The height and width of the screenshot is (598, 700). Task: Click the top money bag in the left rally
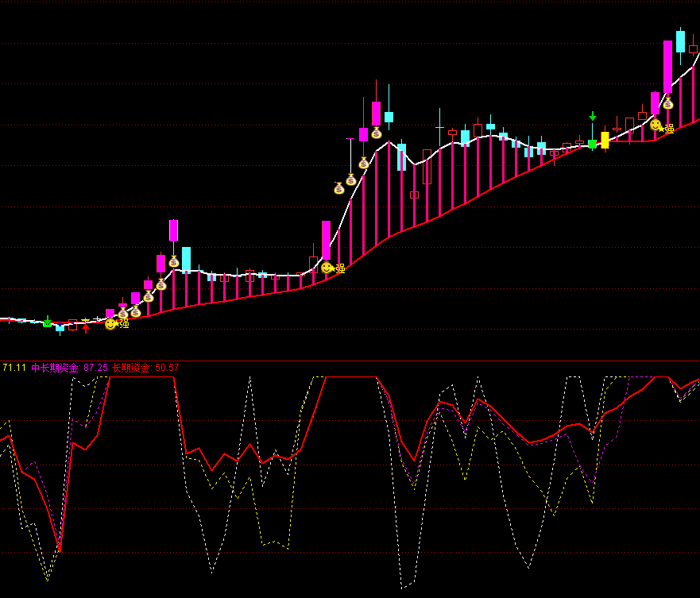click(x=173, y=261)
